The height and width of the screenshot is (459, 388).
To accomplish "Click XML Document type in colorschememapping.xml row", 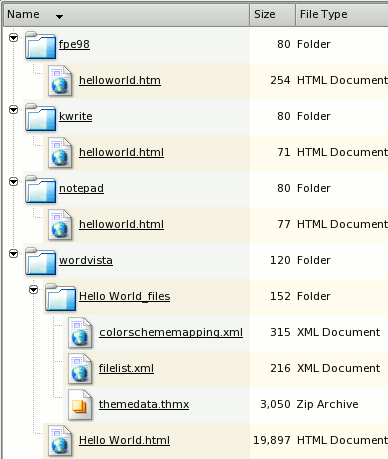I will [338, 332].
